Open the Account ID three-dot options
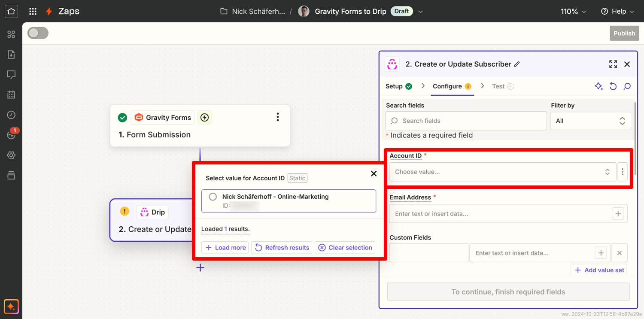644x319 pixels. pyautogui.click(x=623, y=172)
